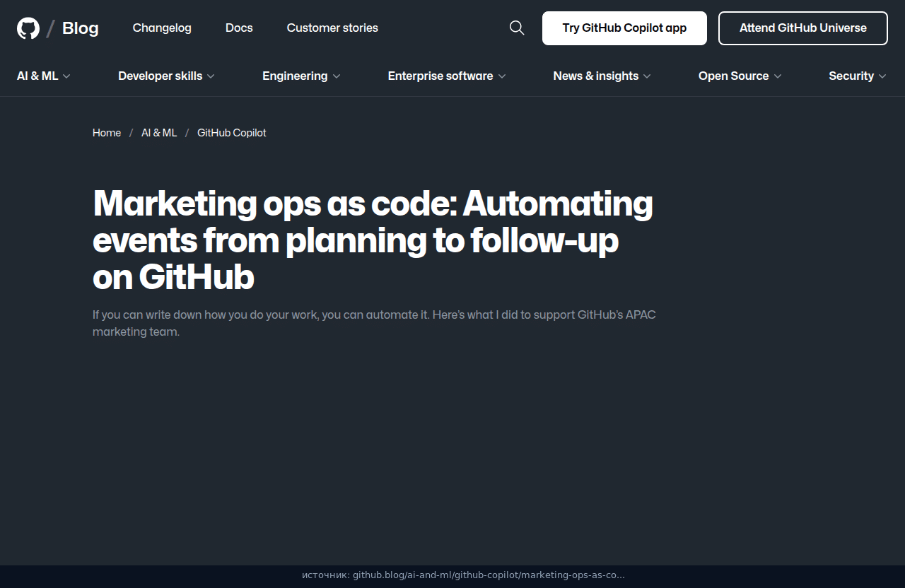Click the GitHub Octocat logo
The height and width of the screenshot is (588, 905).
tap(28, 28)
